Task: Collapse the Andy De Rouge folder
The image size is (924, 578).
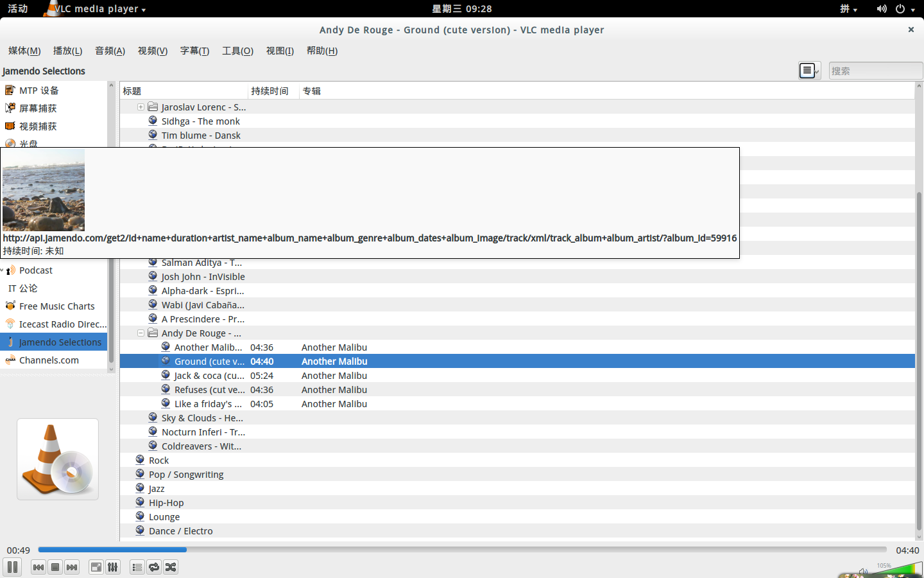Action: [x=141, y=333]
